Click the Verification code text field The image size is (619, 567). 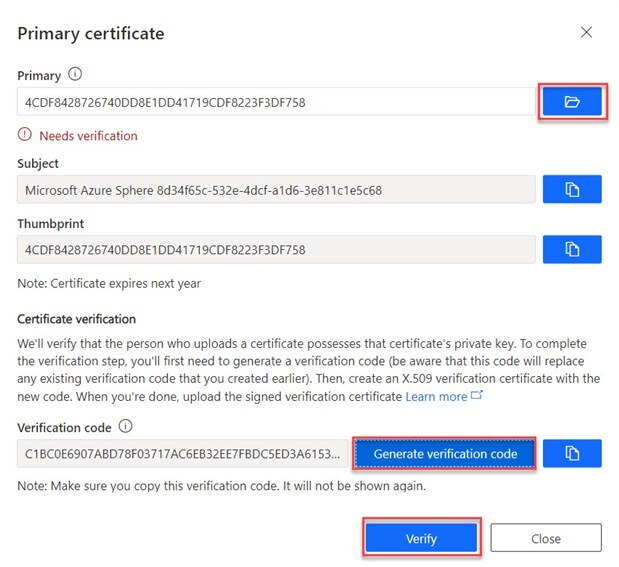coord(183,453)
